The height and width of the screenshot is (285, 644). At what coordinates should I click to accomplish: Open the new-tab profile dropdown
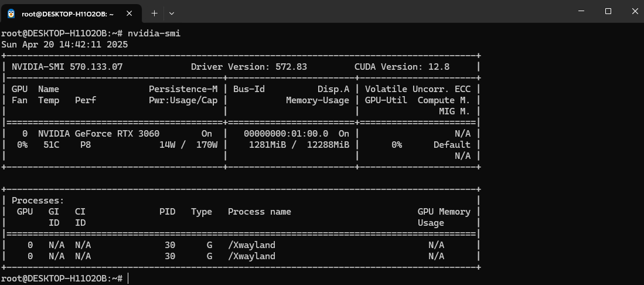click(172, 13)
